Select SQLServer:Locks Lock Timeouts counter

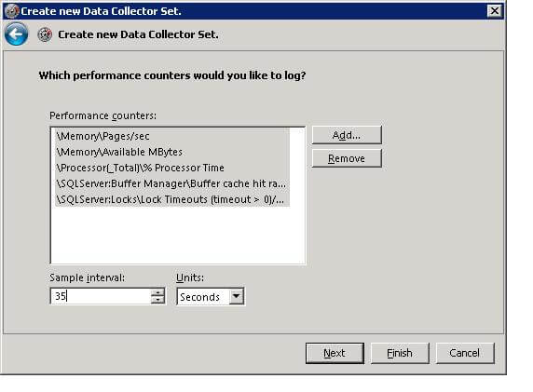[172, 199]
